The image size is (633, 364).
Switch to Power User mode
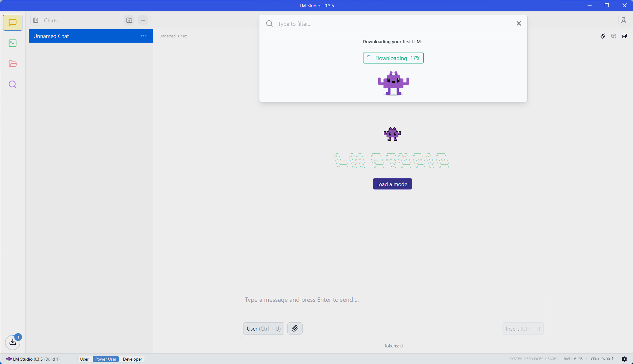pos(106,359)
